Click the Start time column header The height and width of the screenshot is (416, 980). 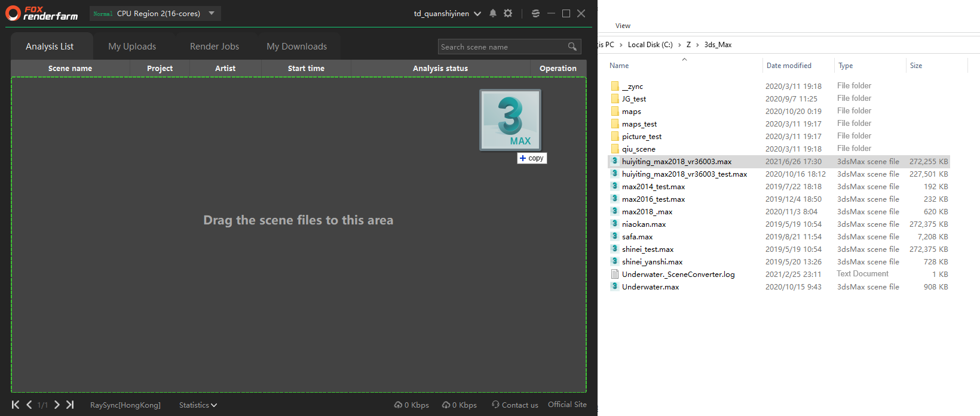click(x=306, y=69)
